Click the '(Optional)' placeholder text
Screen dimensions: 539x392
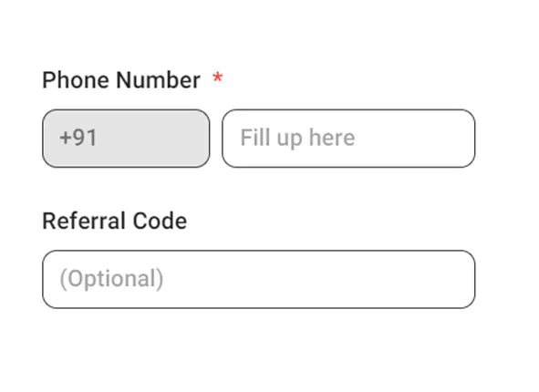pos(111,279)
